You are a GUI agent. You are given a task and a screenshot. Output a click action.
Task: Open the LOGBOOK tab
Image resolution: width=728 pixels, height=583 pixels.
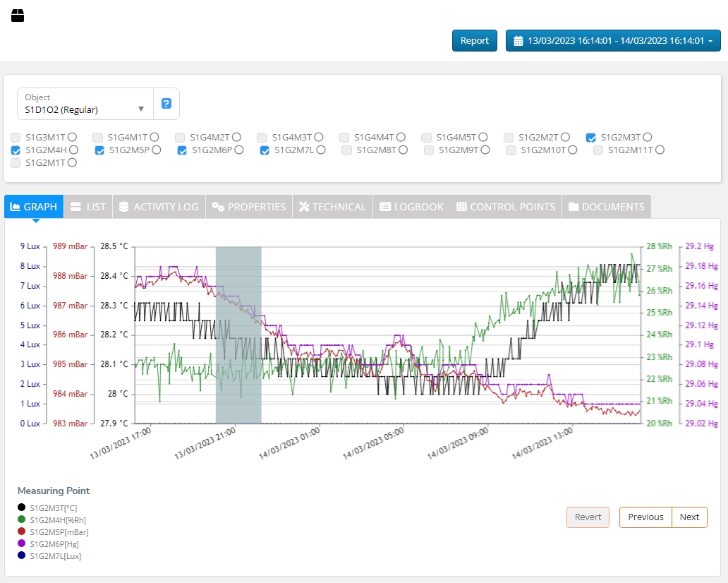pos(411,207)
